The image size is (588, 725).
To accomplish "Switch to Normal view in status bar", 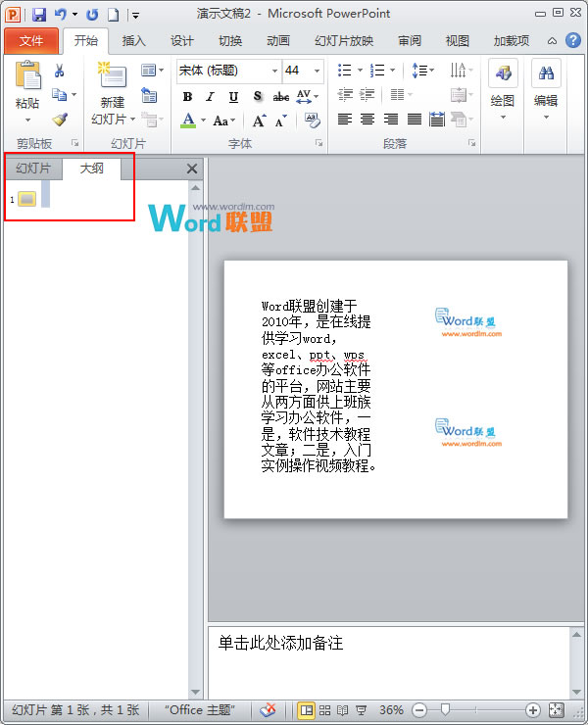I will (307, 709).
